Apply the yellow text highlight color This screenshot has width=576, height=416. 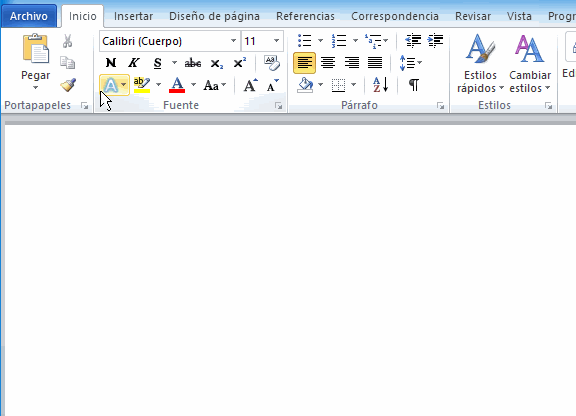tap(142, 85)
